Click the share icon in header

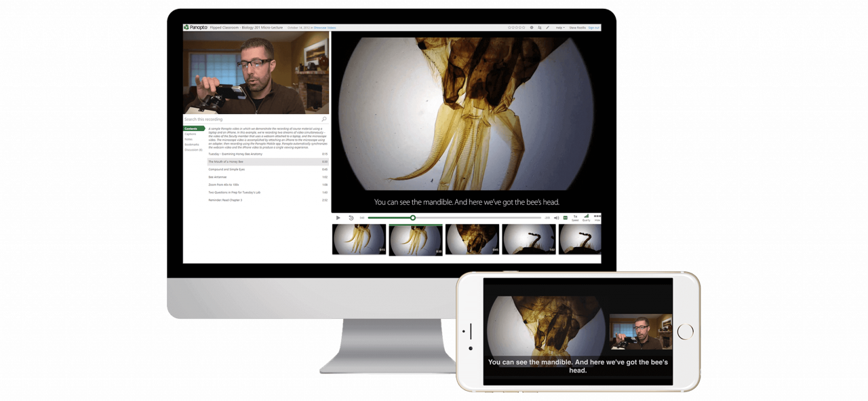540,28
